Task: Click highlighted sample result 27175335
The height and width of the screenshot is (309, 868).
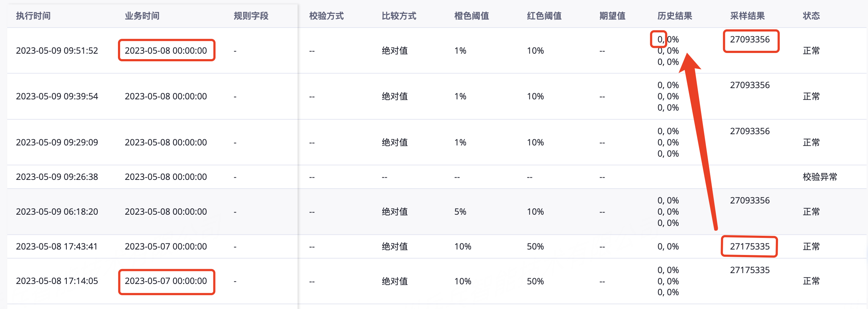Action: (750, 247)
